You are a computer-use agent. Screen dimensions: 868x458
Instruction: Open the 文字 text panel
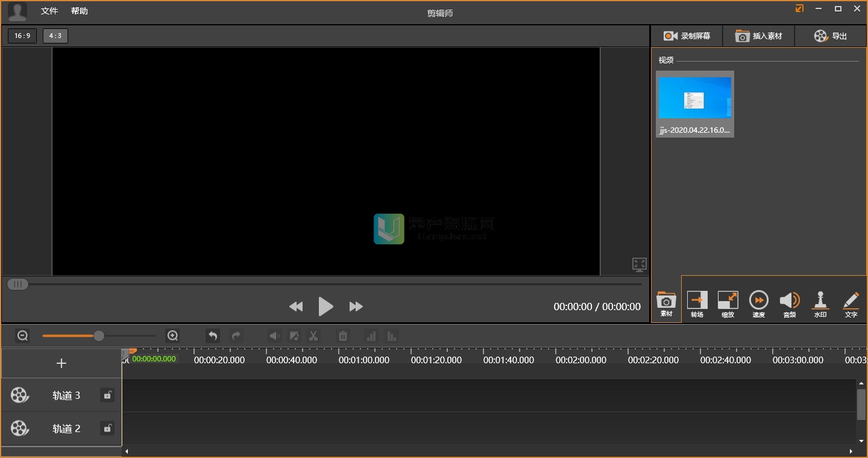point(851,304)
